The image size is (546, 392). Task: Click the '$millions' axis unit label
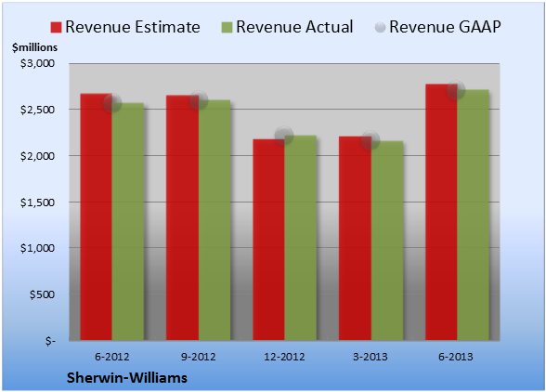click(35, 47)
